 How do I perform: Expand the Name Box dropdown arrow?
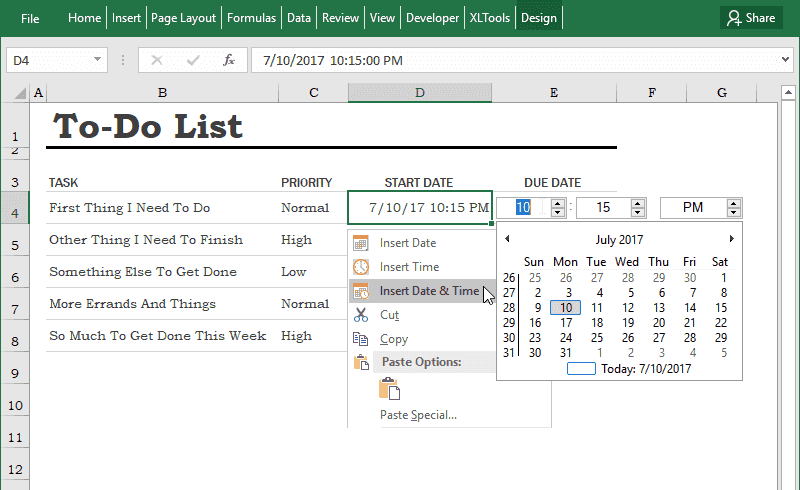click(x=97, y=60)
